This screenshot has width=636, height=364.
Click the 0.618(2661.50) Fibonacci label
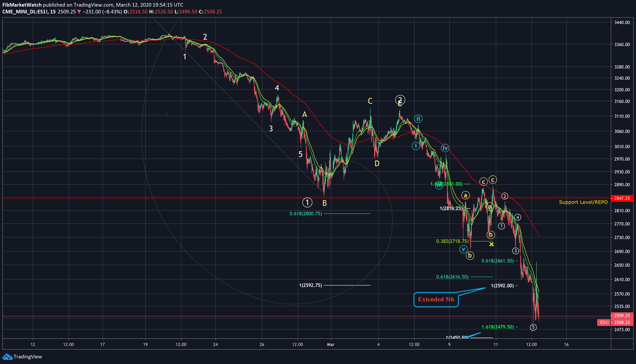click(x=497, y=261)
